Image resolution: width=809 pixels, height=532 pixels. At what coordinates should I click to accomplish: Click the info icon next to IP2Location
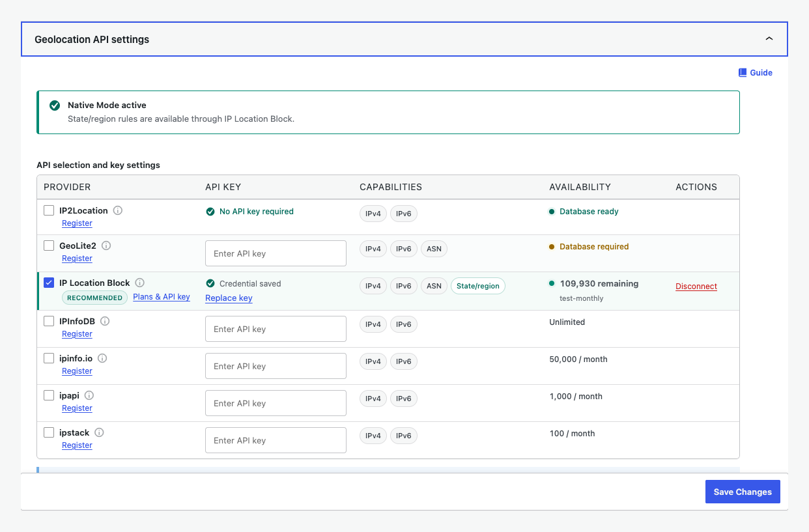(x=118, y=210)
